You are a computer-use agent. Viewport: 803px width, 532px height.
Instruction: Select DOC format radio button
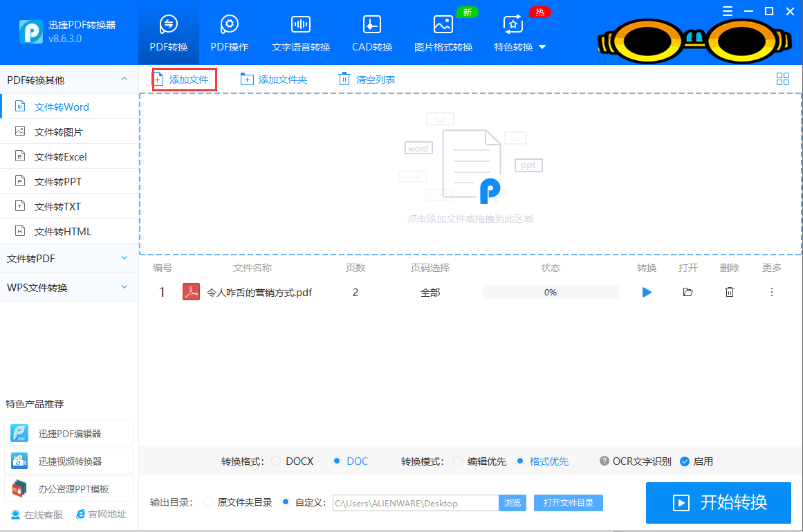tap(336, 461)
